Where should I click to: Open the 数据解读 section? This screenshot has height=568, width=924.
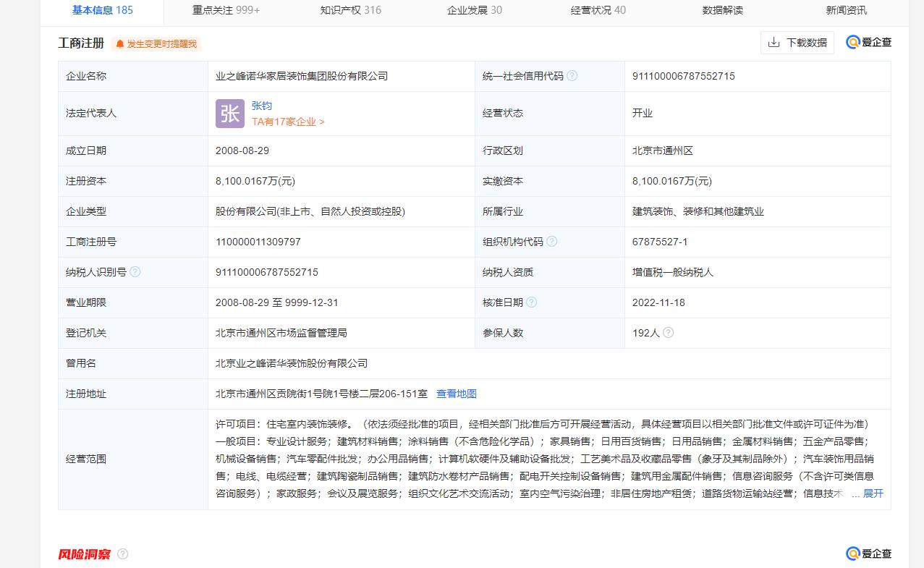tap(724, 12)
